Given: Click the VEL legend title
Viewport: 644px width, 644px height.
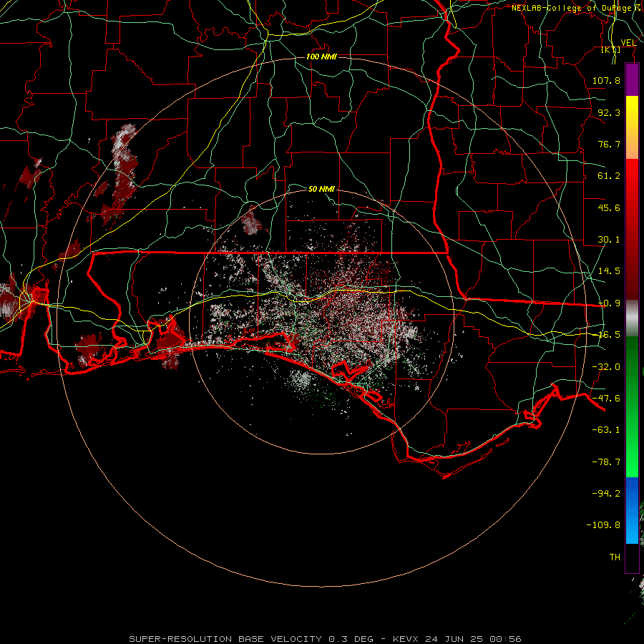Looking at the screenshot, I should point(628,42).
